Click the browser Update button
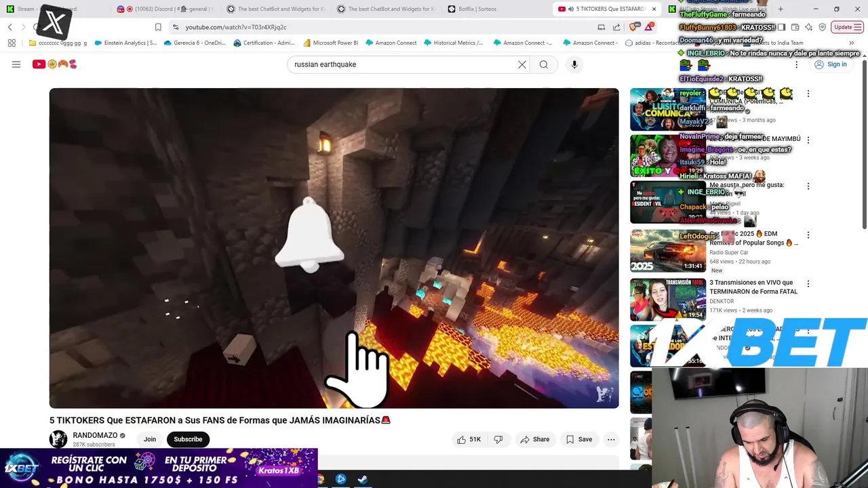This screenshot has width=868, height=488. tap(848, 27)
